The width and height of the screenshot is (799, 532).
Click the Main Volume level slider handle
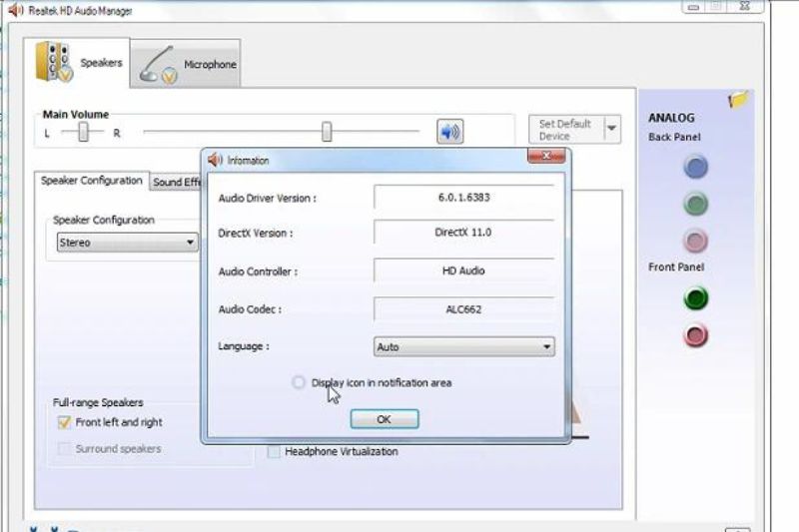tap(327, 132)
